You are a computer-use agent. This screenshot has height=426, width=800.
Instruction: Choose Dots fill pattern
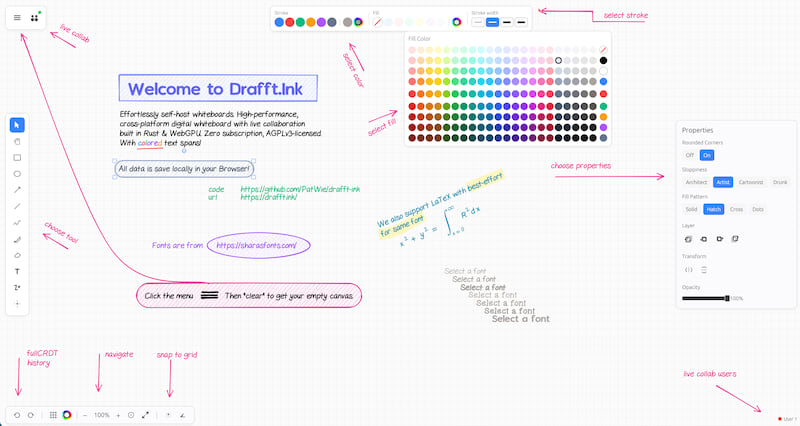(x=758, y=209)
